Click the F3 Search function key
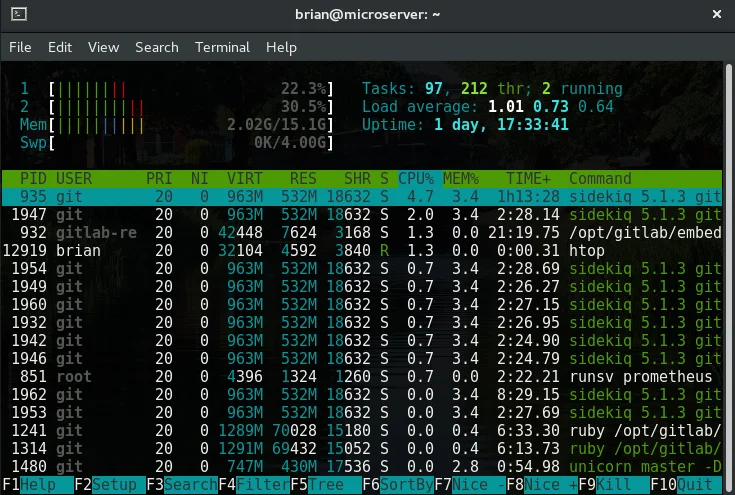The height and width of the screenshot is (495, 735). (x=181, y=486)
